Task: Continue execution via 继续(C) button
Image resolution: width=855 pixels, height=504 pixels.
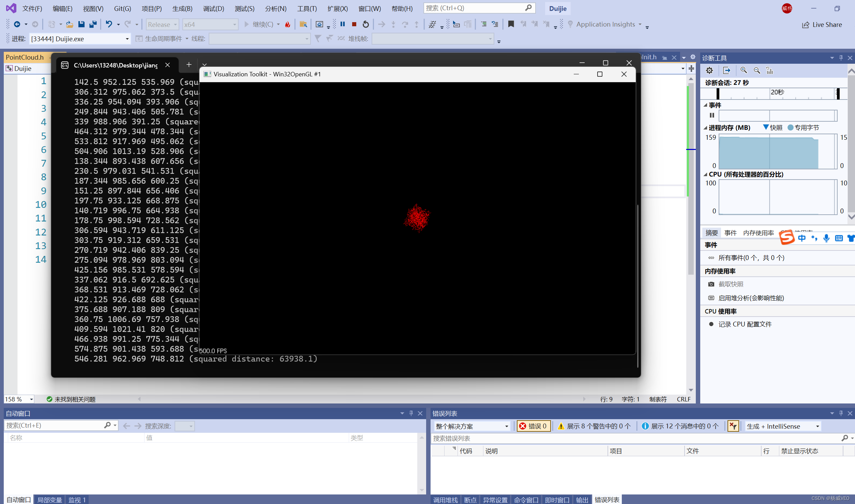Action: [x=262, y=24]
